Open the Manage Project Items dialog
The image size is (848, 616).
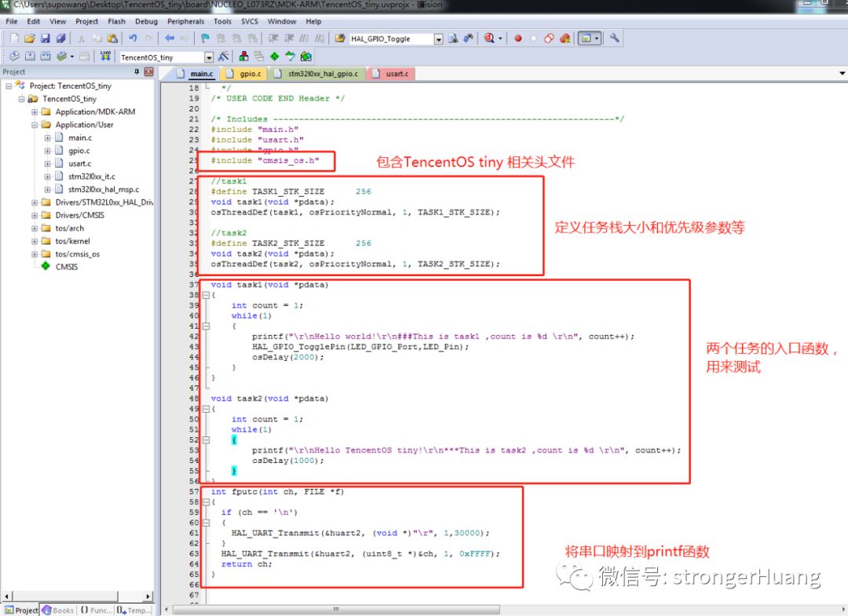coord(243,56)
